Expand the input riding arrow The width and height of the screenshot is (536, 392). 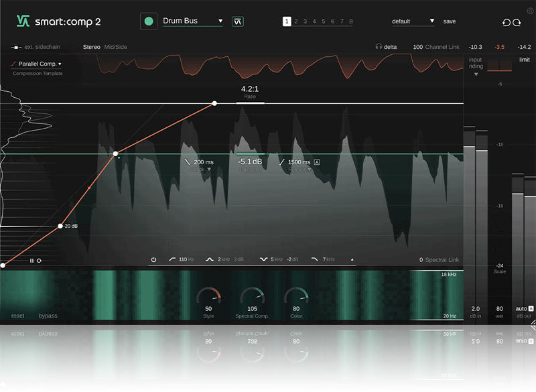tap(476, 74)
